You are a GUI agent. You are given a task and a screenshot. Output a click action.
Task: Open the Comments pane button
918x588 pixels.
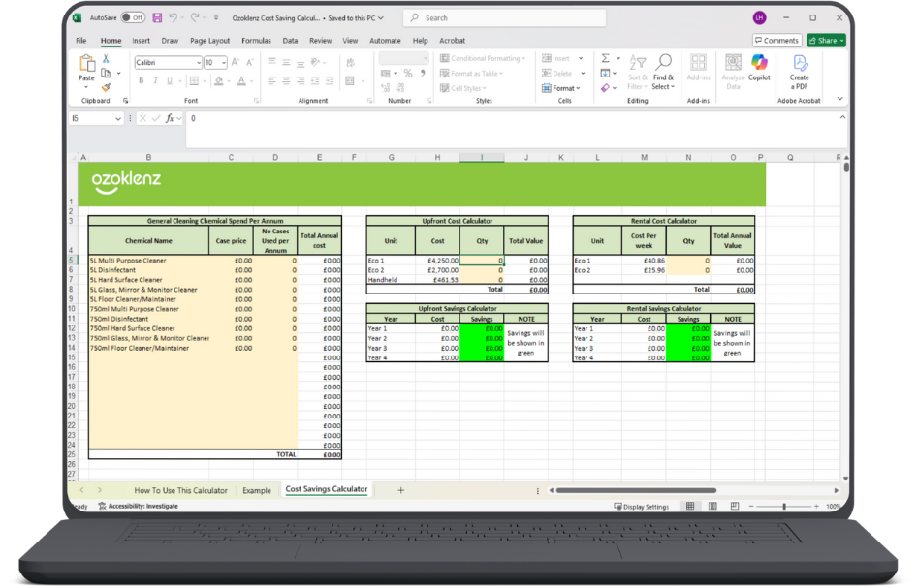point(776,41)
